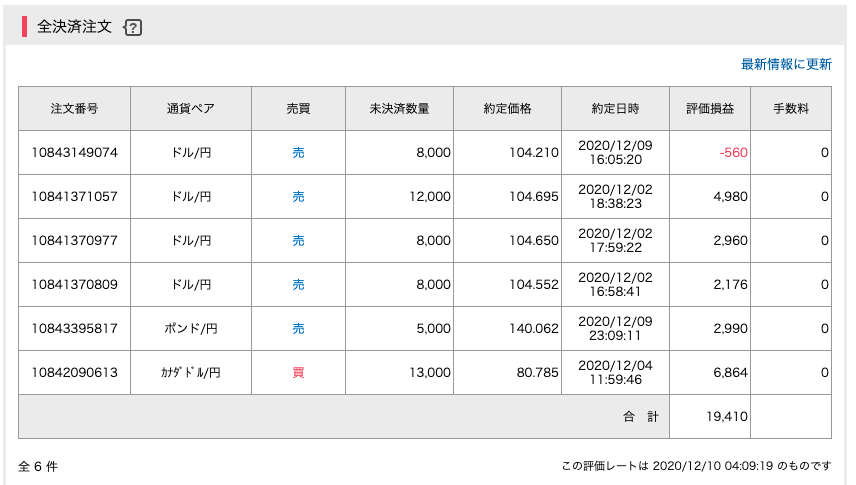
Task: Click the 売 link for order 10843149074
Action: pos(298,153)
